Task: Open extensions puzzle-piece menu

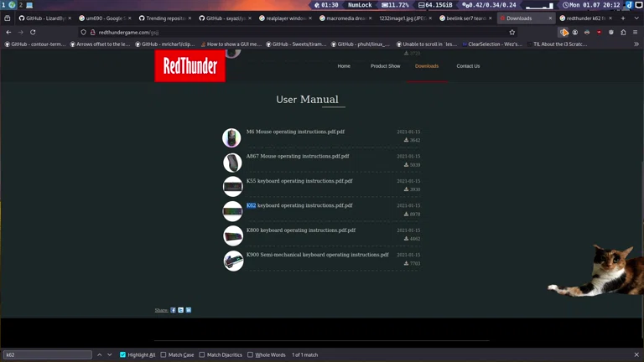Action: click(x=623, y=32)
